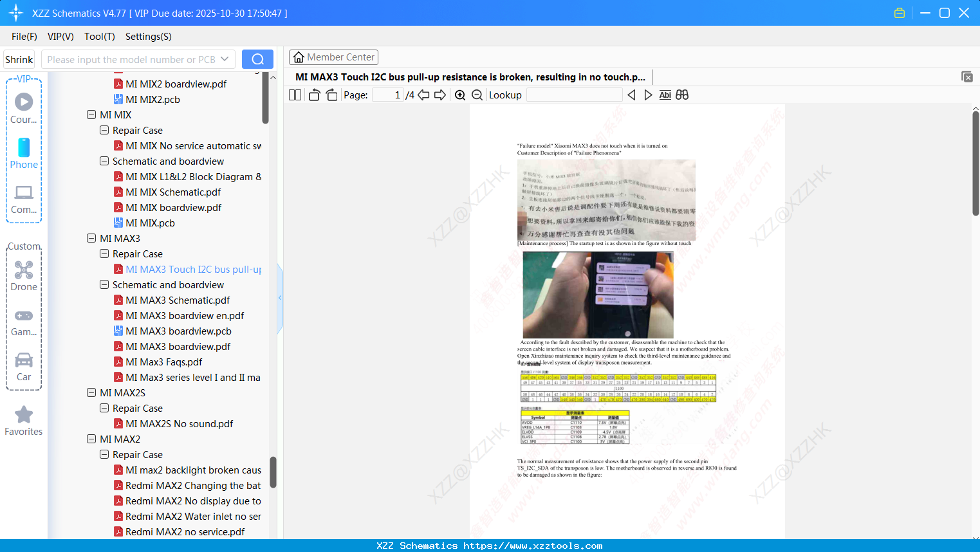Click the yellow icon in the title bar
The image size is (980, 552).
900,13
